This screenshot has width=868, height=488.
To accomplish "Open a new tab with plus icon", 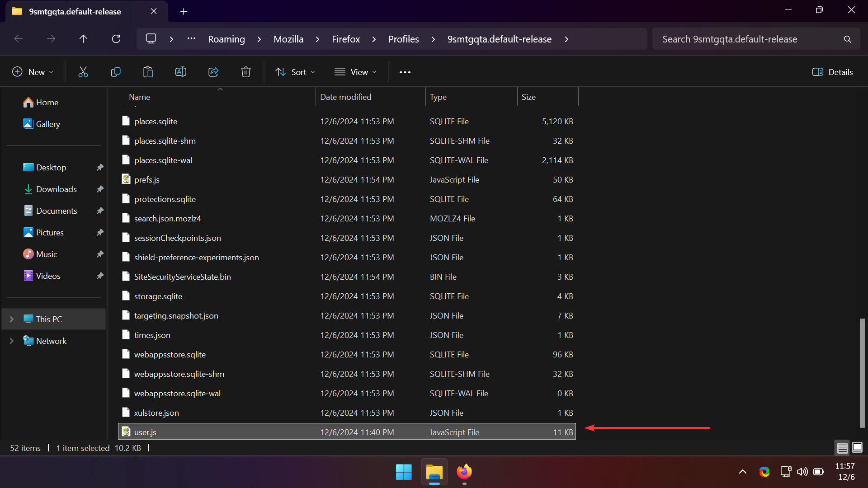I will tap(184, 11).
